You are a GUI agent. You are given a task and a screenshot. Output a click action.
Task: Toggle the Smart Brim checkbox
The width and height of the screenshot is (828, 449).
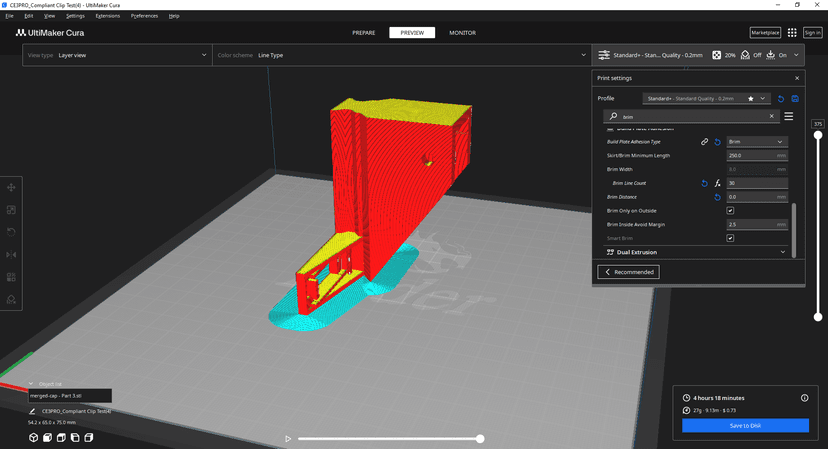pyautogui.click(x=730, y=238)
